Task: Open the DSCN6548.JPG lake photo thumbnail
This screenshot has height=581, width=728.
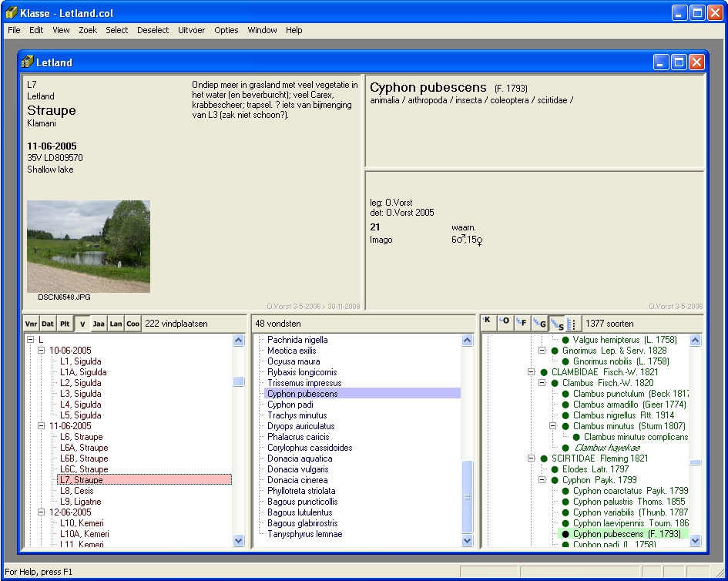Action: [89, 246]
